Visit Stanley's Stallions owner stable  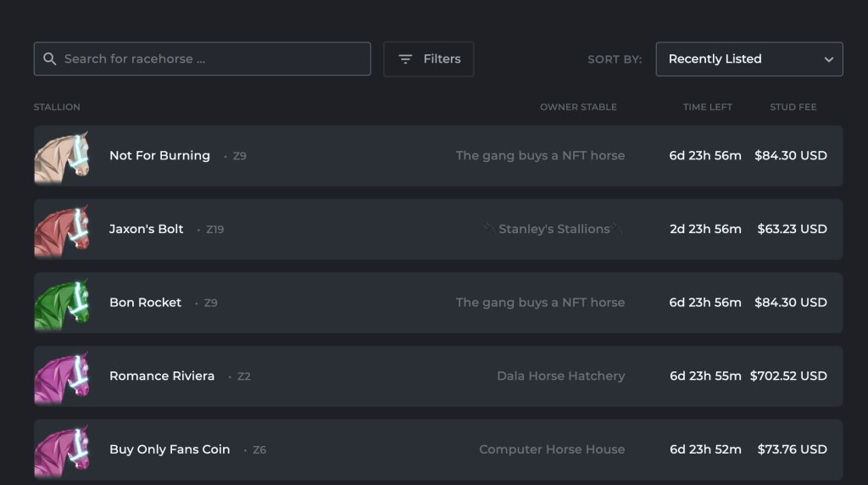coord(554,229)
